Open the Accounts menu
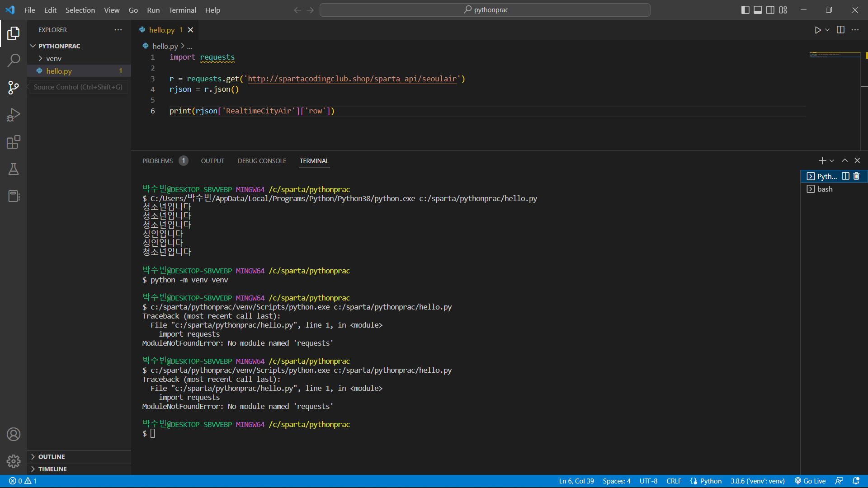This screenshot has width=868, height=488. 14,434
